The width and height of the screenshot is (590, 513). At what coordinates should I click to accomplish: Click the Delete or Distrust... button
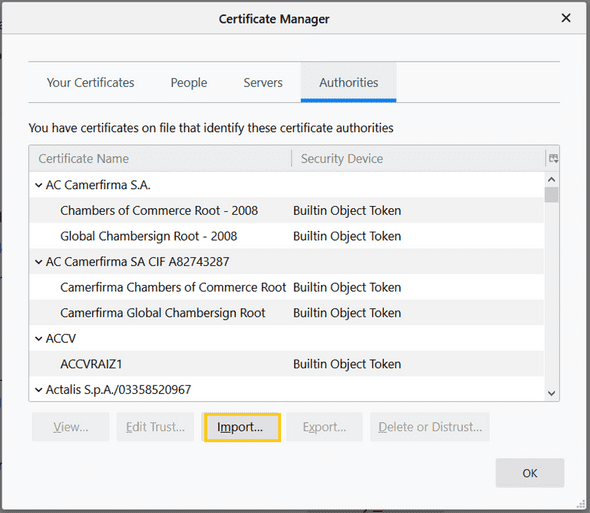tap(430, 427)
